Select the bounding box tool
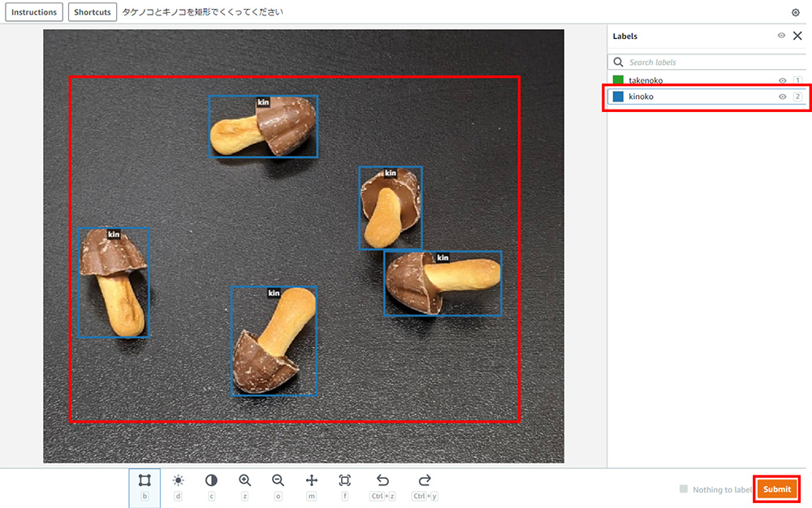Viewport: 812px width, 508px height. click(145, 480)
